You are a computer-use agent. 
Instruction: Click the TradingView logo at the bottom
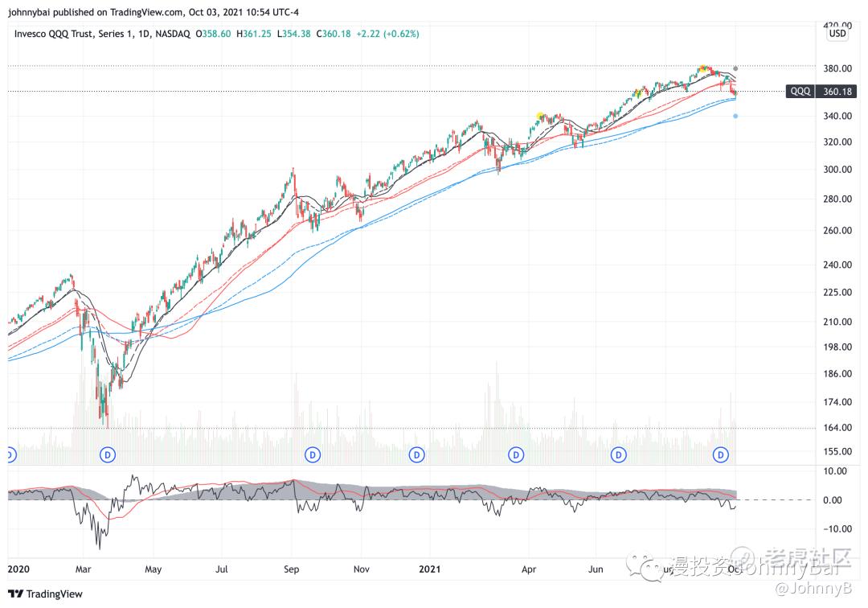click(45, 594)
